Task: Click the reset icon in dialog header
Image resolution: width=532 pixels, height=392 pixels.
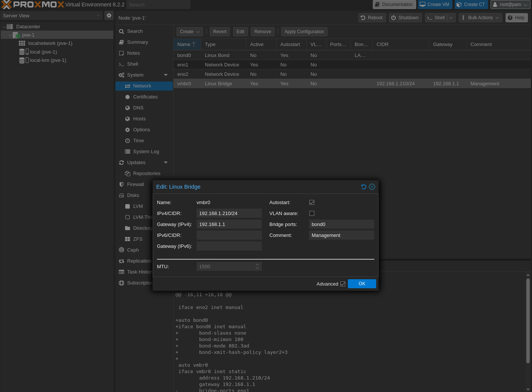Action: (363, 187)
